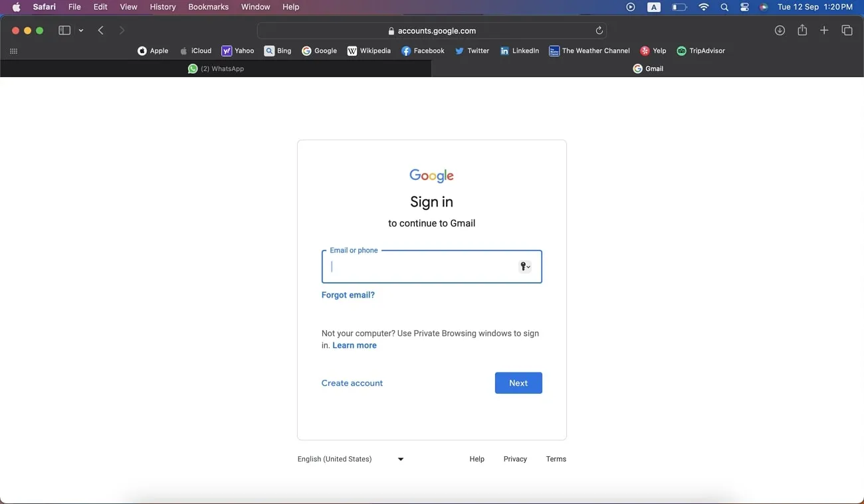Open the LinkedIn bookmark

tap(519, 50)
